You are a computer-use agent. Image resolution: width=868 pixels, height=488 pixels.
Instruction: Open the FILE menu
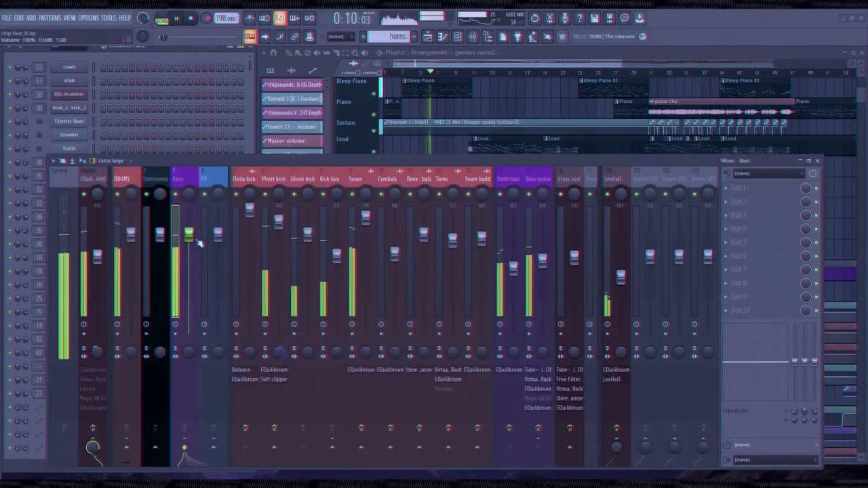pyautogui.click(x=7, y=18)
